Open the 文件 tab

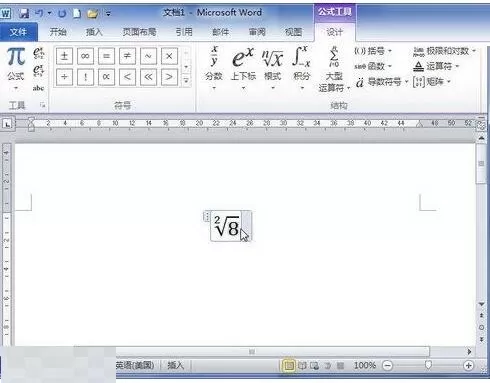pos(18,32)
